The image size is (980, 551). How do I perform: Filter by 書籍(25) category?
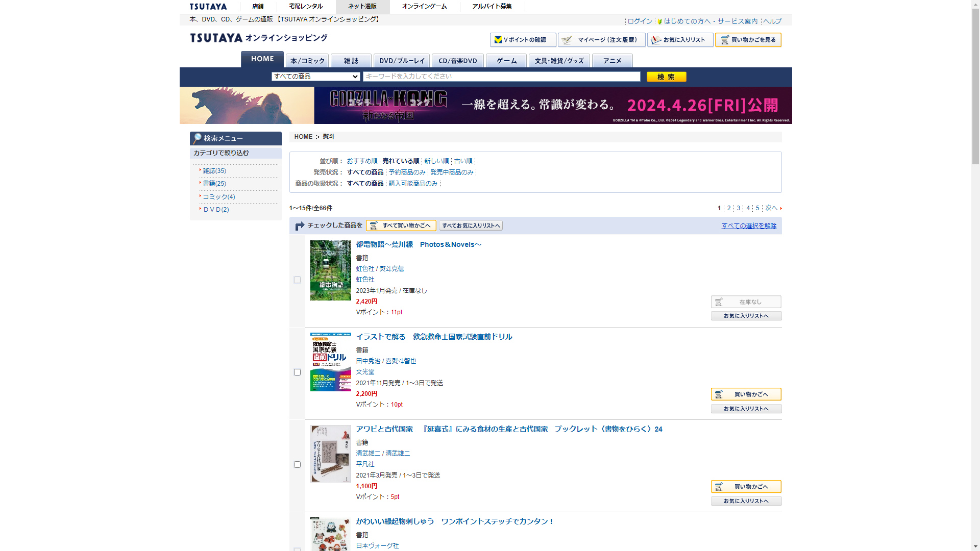pos(214,184)
